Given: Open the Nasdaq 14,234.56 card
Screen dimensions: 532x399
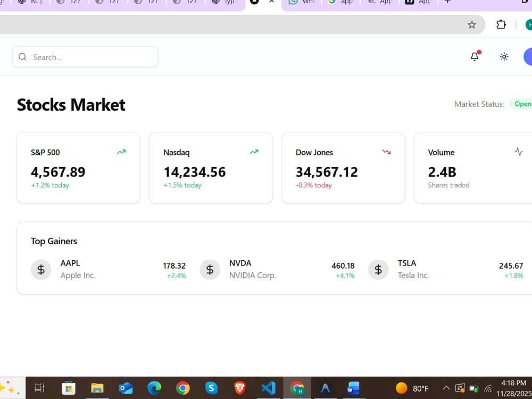Looking at the screenshot, I should 211,168.
